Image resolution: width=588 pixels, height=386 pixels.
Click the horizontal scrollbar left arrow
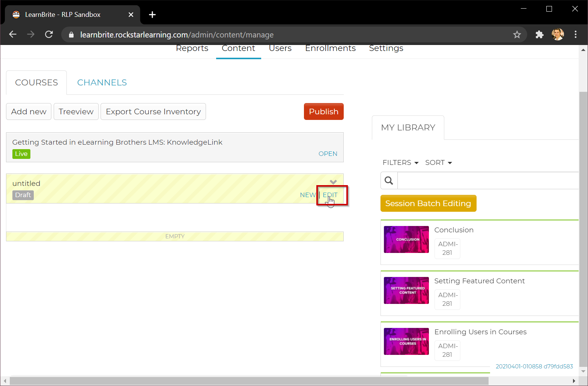tap(5, 381)
